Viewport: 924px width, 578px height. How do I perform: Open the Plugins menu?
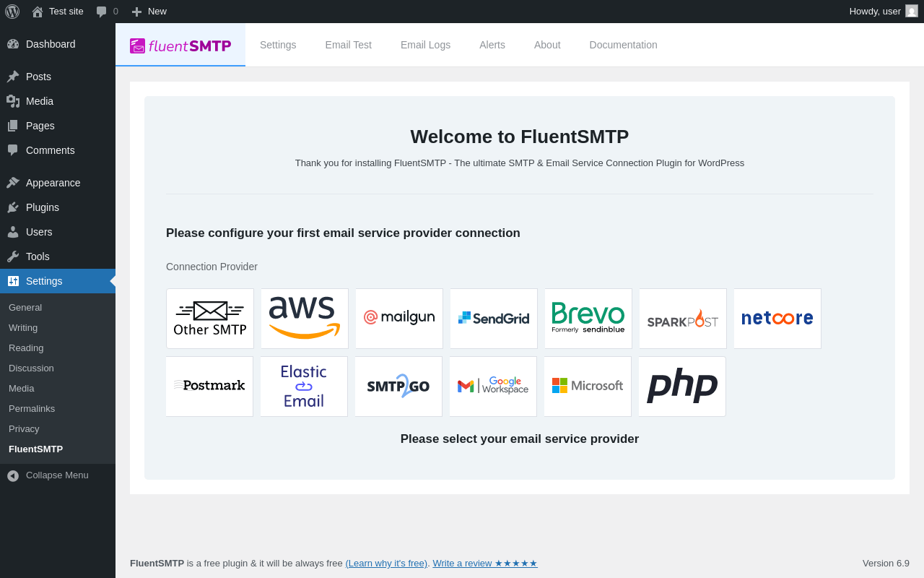coord(58,207)
